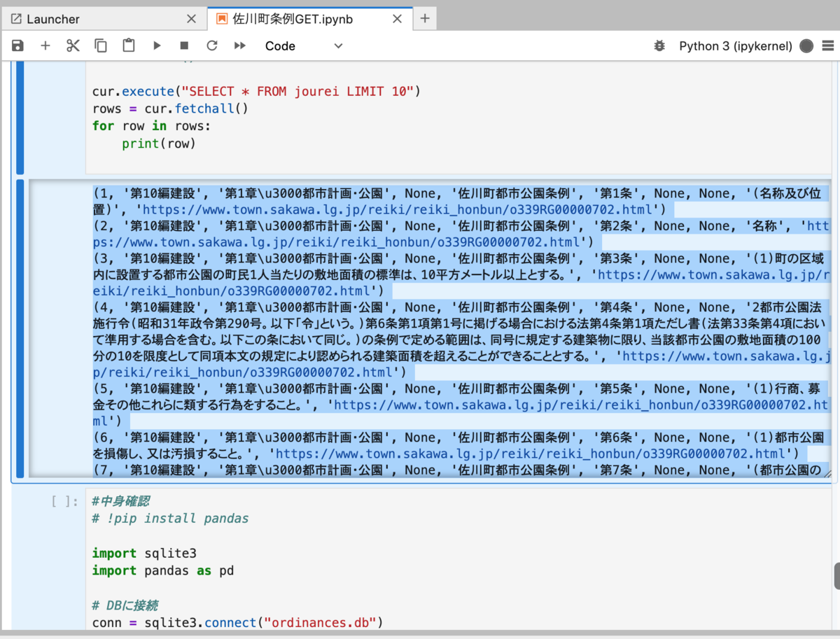Image resolution: width=840 pixels, height=639 pixels.
Task: Insert a new cell with the plus icon
Action: click(x=45, y=45)
